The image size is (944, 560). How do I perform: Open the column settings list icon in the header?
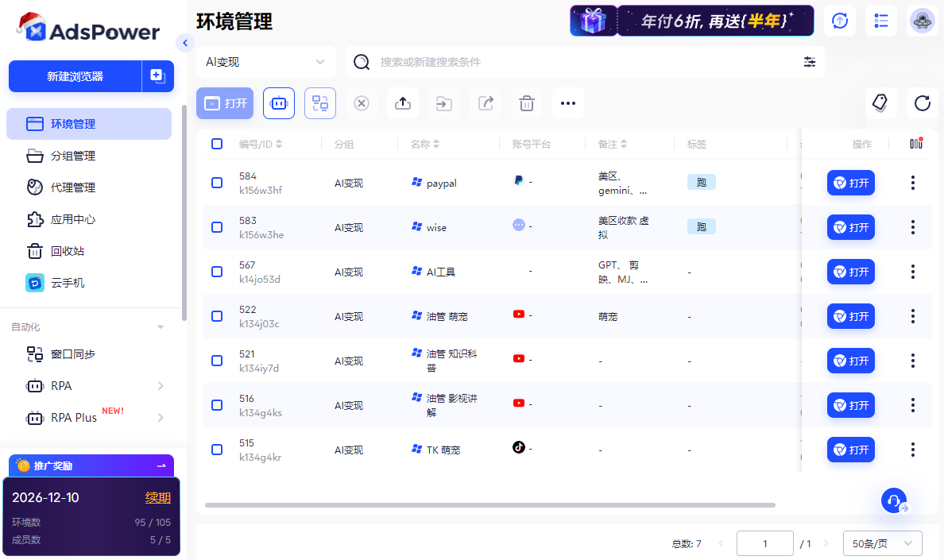click(880, 21)
